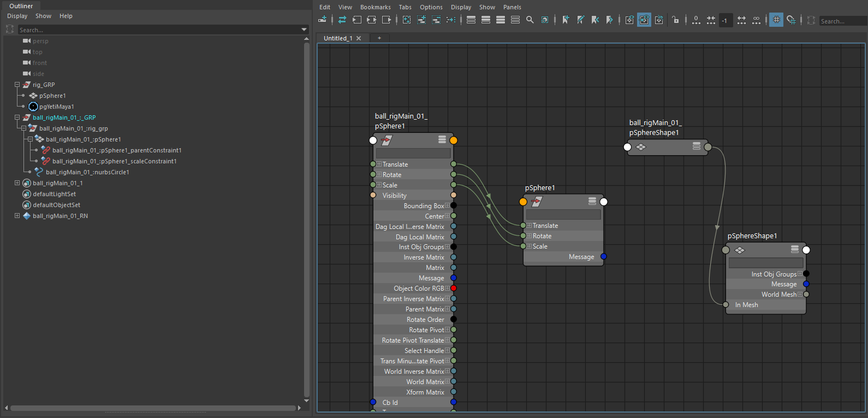Open the Panels menu
Viewport: 868px width, 418px height.
512,7
